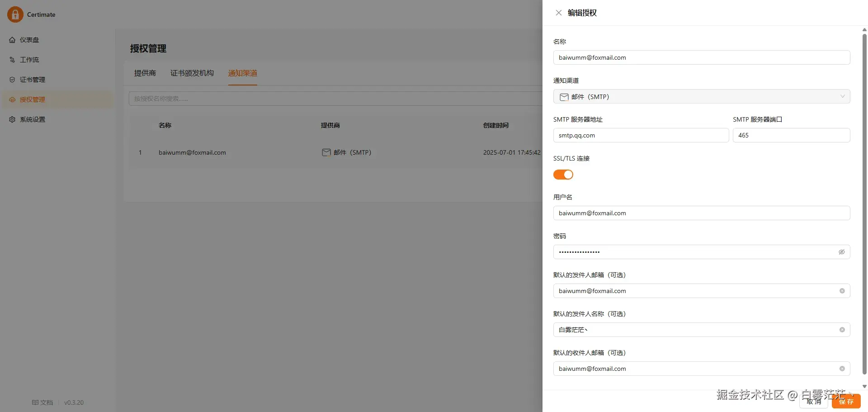The height and width of the screenshot is (412, 868).
Task: Save the authorization with 保存
Action: pyautogui.click(x=846, y=401)
